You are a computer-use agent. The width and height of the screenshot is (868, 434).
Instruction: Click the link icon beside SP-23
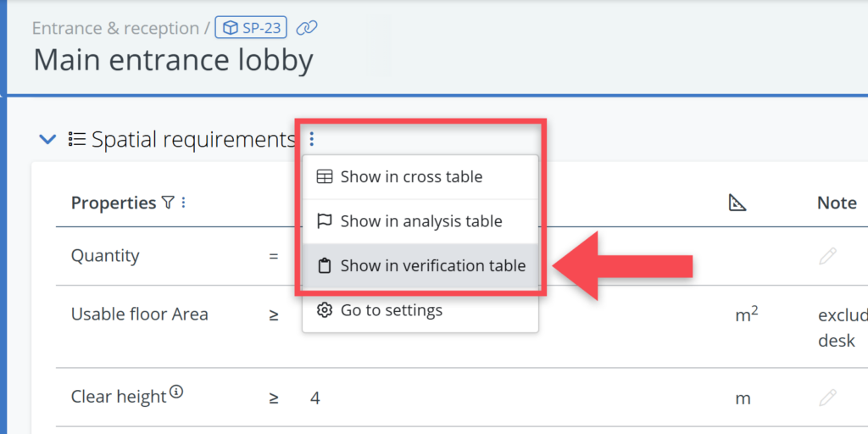307,28
